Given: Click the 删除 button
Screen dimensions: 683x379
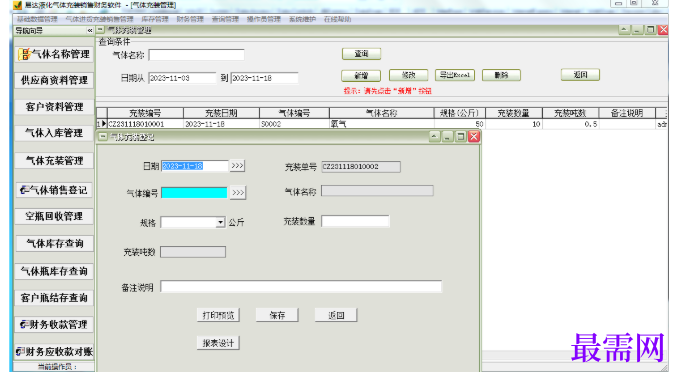Looking at the screenshot, I should 501,75.
